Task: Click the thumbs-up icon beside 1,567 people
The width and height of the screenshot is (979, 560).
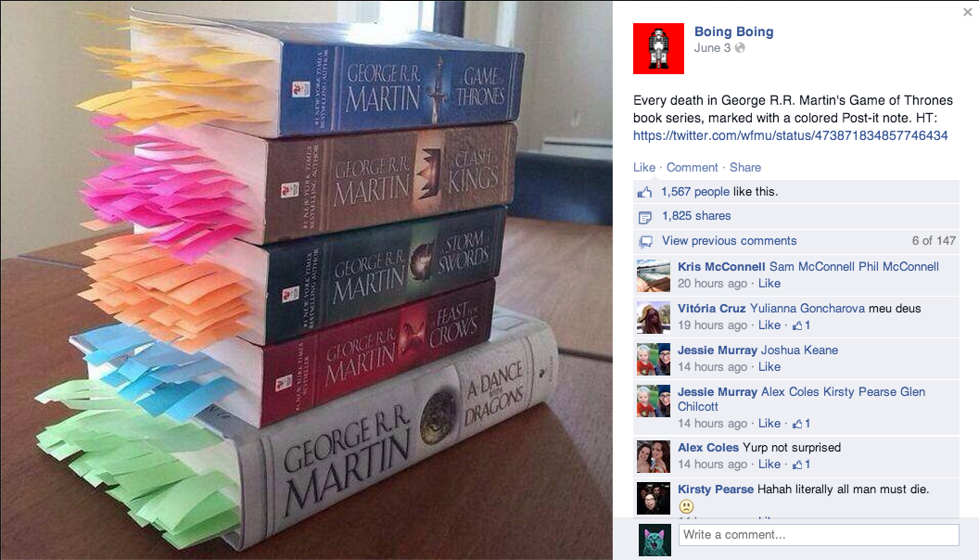Action: (x=645, y=192)
